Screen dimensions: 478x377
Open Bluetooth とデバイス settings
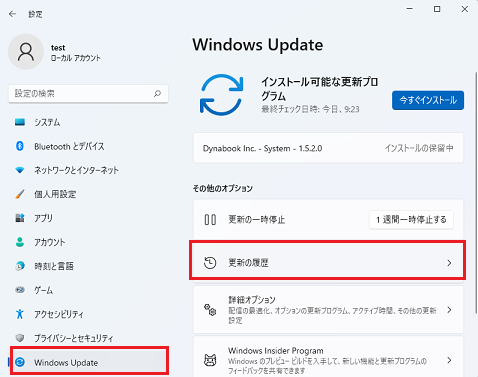point(88,146)
